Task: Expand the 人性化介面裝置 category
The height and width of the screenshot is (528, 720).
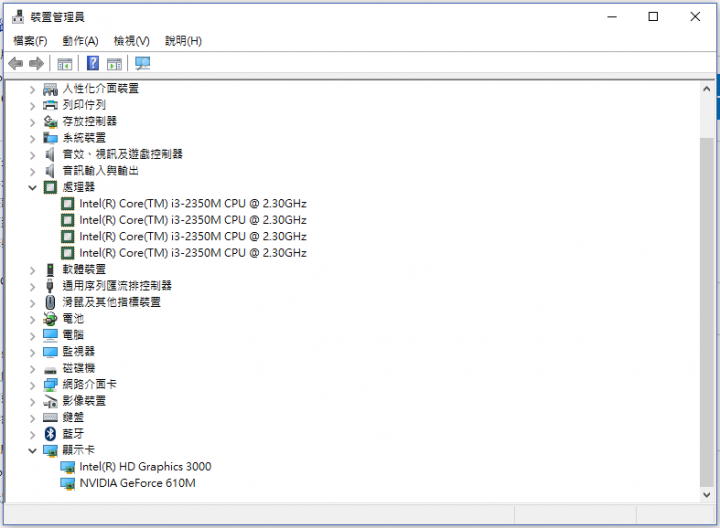Action: (32, 89)
